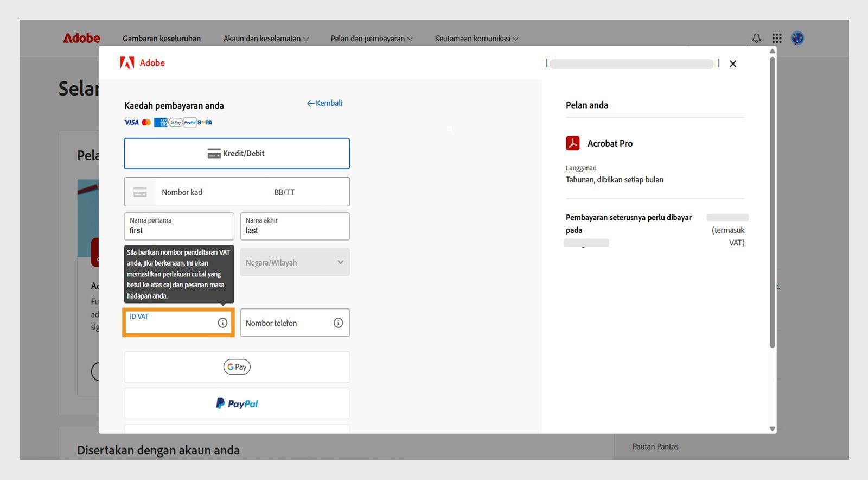Close the payment dialog with X

[x=733, y=64]
